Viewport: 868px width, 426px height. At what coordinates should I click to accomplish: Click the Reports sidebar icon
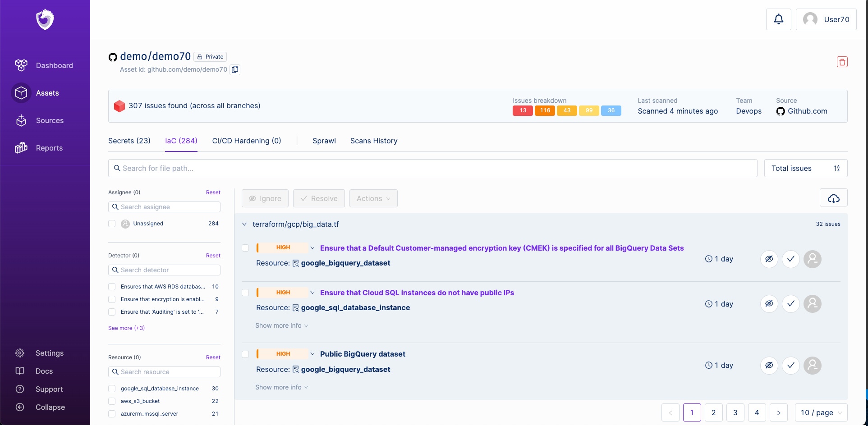(x=21, y=148)
